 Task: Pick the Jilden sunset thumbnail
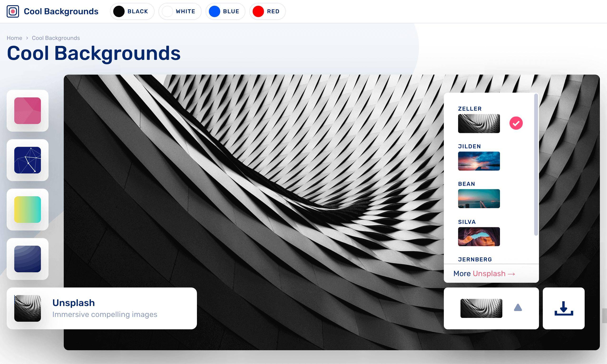tap(479, 161)
